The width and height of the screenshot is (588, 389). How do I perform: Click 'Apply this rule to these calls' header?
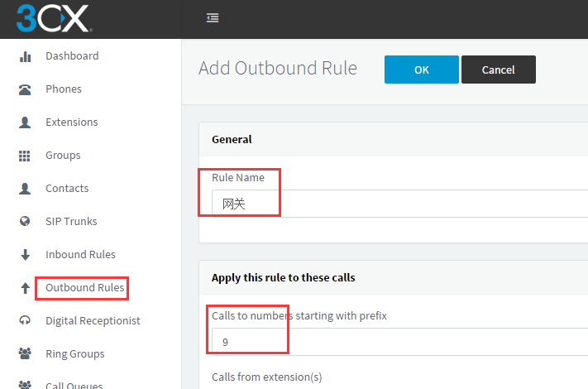pos(283,278)
